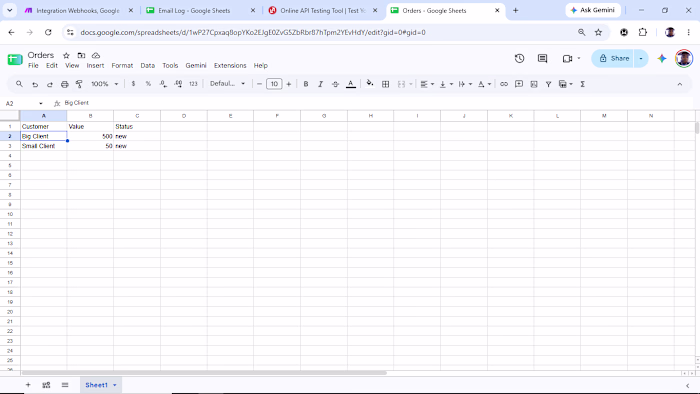Star the Orders document

click(x=66, y=55)
